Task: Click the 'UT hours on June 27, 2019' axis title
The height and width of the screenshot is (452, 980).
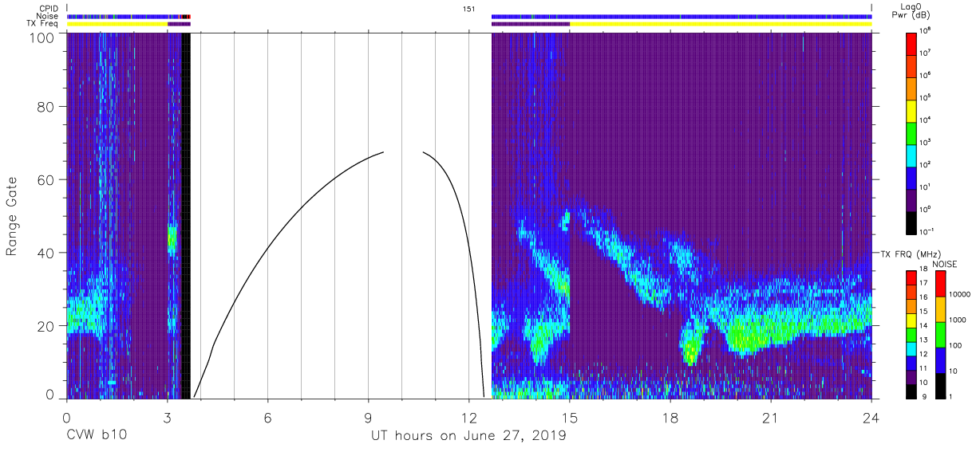Action: point(468,436)
